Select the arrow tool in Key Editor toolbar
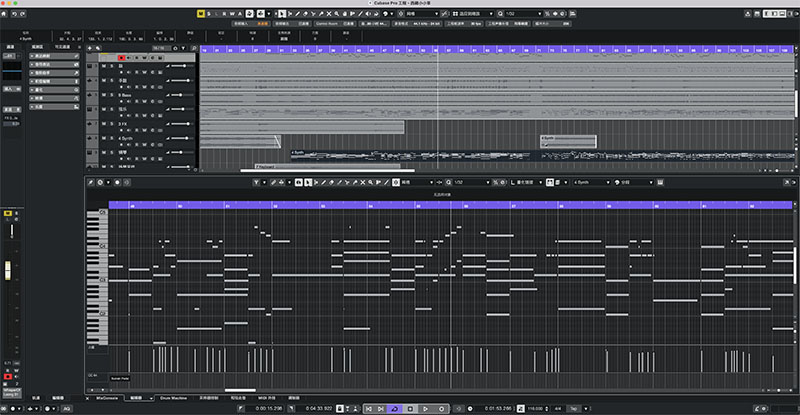This screenshot has height=415, width=800. click(x=308, y=182)
